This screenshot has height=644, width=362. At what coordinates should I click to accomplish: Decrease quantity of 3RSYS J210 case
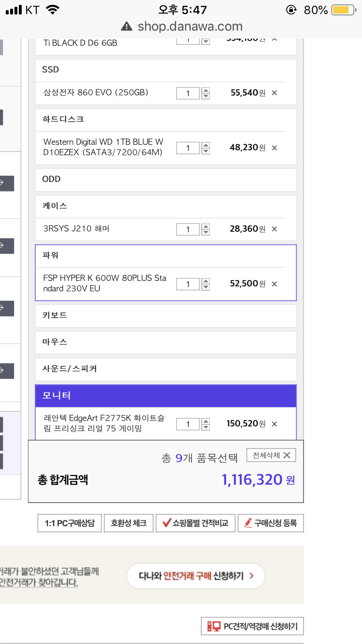[x=206, y=232]
